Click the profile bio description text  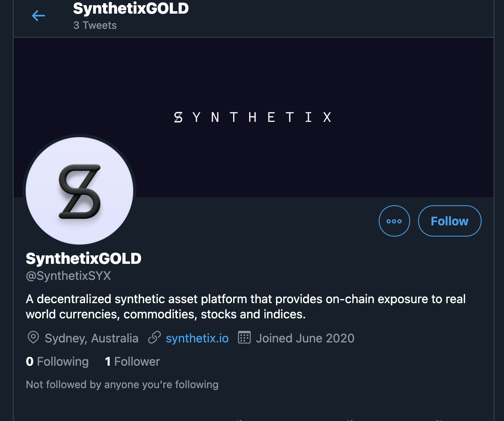point(246,307)
